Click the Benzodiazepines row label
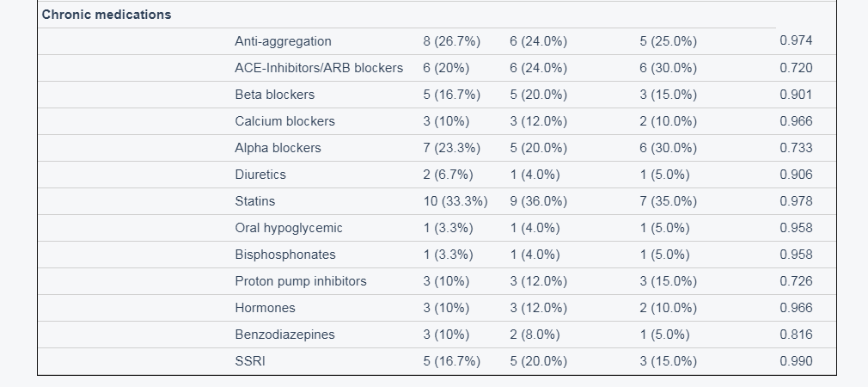This screenshot has width=868, height=387. tap(284, 335)
